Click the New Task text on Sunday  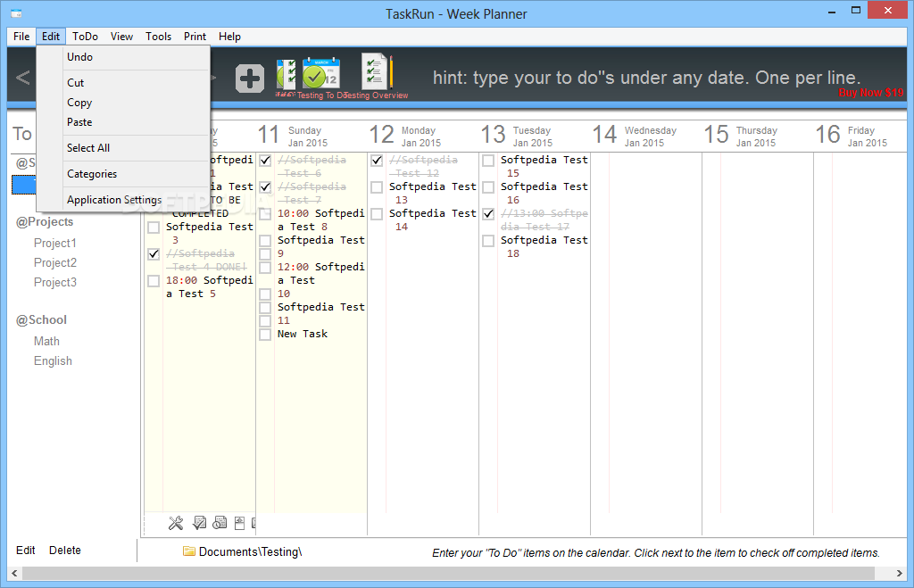[303, 334]
